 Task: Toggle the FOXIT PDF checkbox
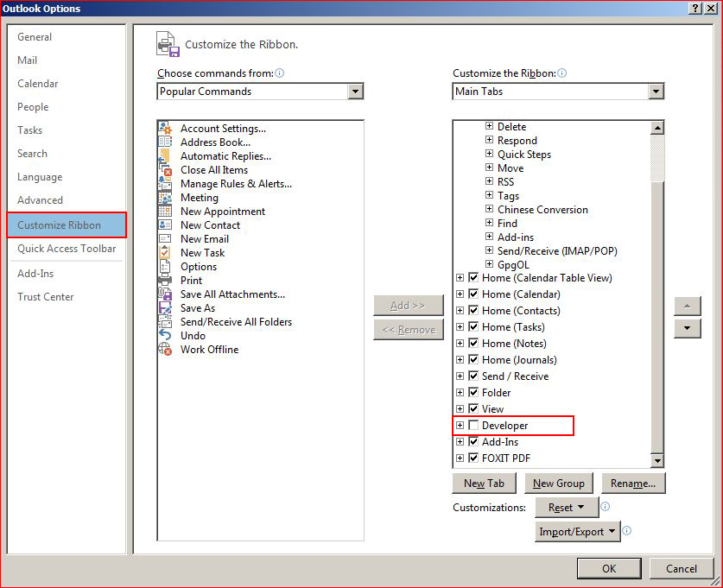pos(473,458)
